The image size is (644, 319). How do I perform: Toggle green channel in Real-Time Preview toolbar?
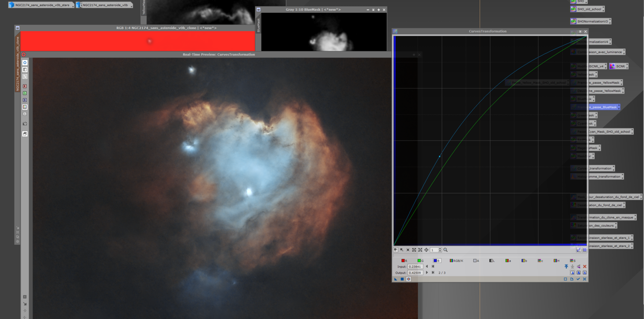click(x=25, y=93)
